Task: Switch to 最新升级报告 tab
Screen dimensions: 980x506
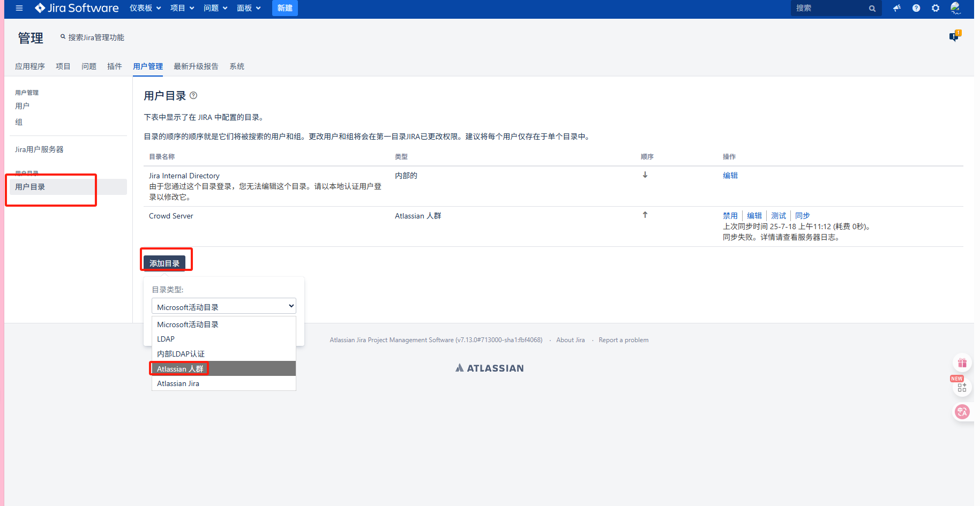Action: point(196,66)
